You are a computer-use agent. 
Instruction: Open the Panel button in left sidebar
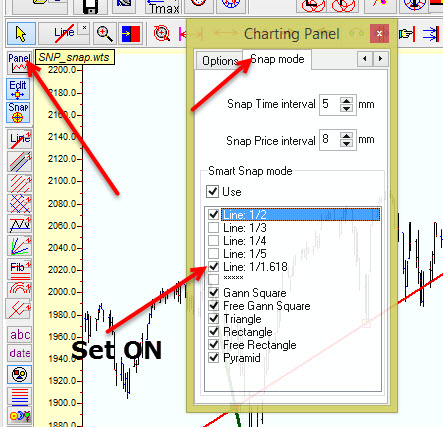19,63
